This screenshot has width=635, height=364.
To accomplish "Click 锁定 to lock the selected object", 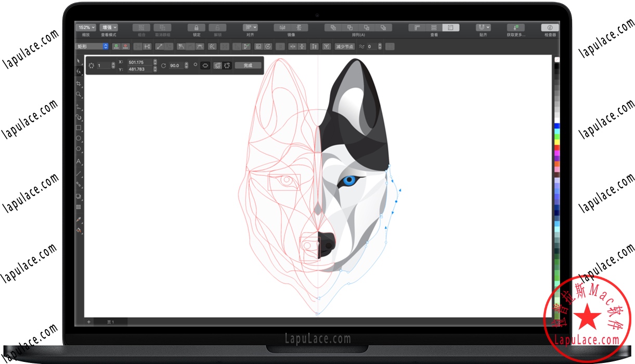I will coord(197,28).
